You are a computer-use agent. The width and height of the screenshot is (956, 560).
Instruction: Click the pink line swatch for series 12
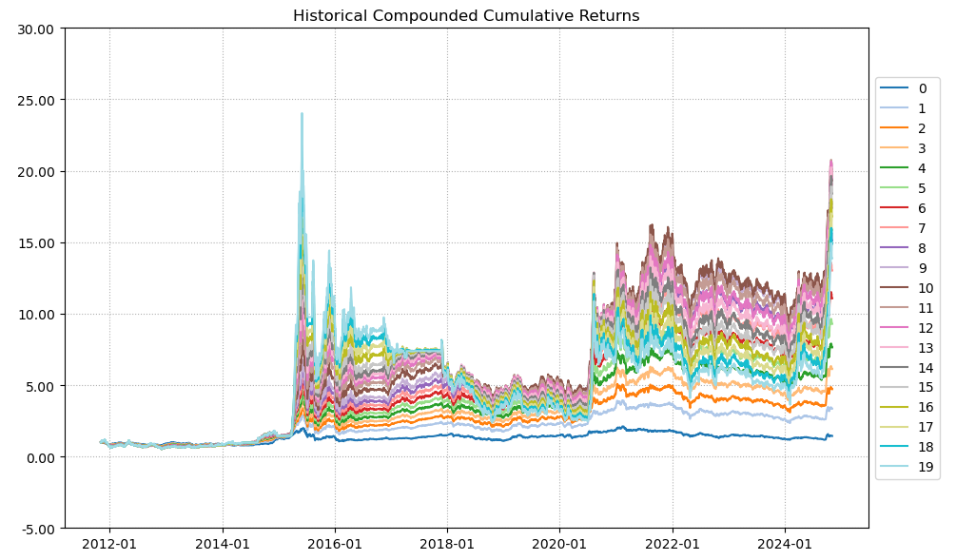click(894, 328)
